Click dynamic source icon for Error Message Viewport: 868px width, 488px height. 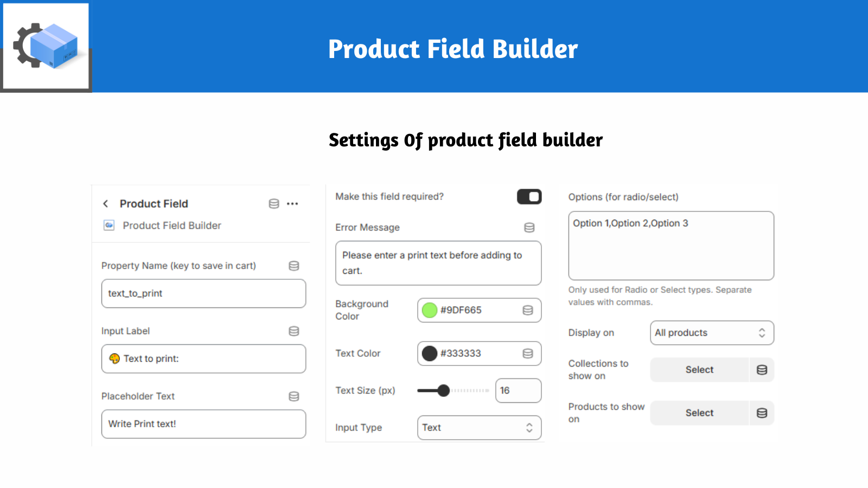click(529, 228)
